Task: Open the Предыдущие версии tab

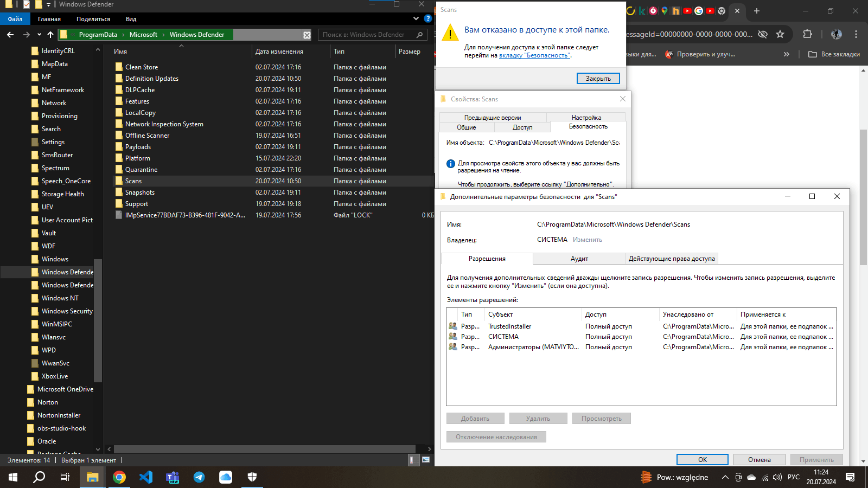Action: 493,117
